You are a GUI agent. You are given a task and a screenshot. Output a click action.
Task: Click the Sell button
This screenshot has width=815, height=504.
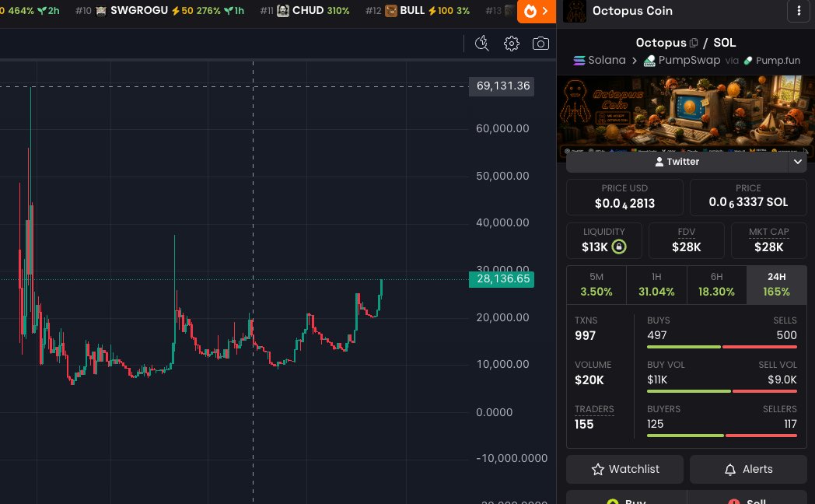[x=747, y=498]
